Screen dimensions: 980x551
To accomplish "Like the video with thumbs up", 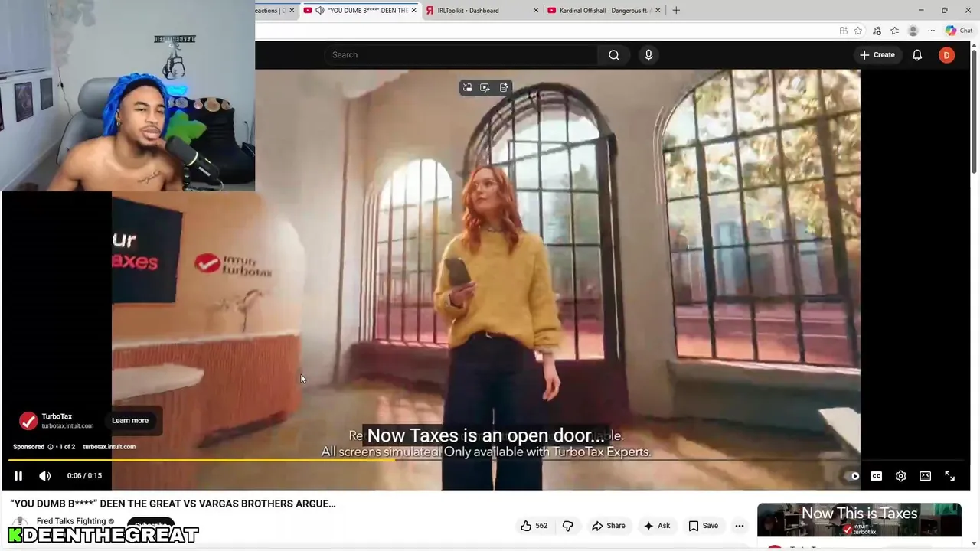I will tap(526, 526).
